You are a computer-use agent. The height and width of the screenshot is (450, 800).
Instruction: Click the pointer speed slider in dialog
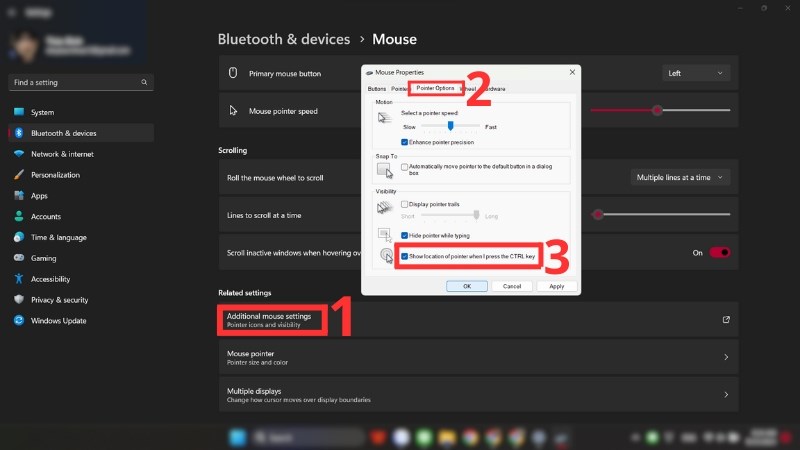point(451,127)
